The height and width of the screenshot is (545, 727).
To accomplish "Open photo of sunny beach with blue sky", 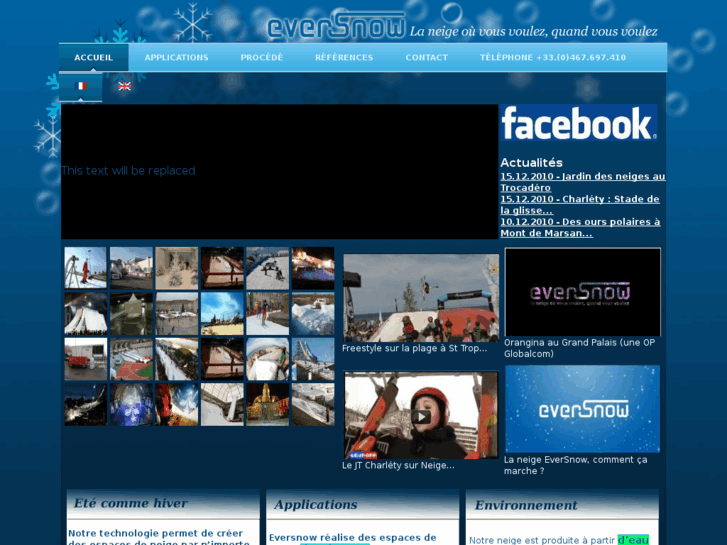I will point(222,314).
